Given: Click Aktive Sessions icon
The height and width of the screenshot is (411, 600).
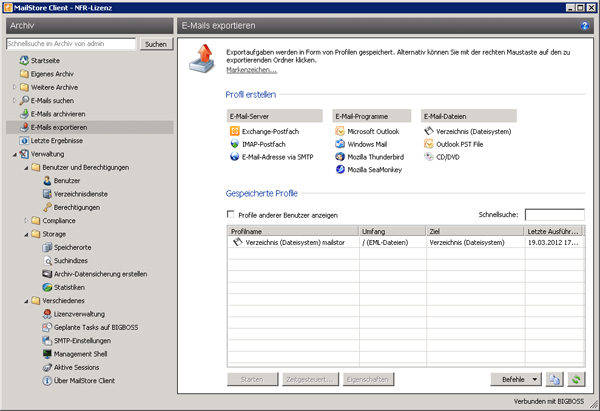Looking at the screenshot, I should click(x=47, y=367).
